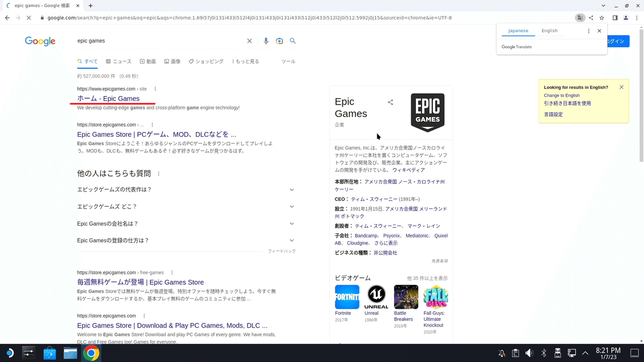The width and height of the screenshot is (644, 362).
Task: Click the Fortnite game thumbnail
Action: (x=347, y=297)
